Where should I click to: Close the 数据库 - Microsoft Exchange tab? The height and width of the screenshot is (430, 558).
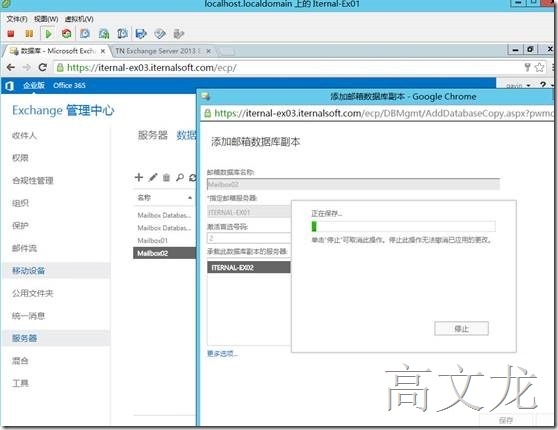click(103, 51)
